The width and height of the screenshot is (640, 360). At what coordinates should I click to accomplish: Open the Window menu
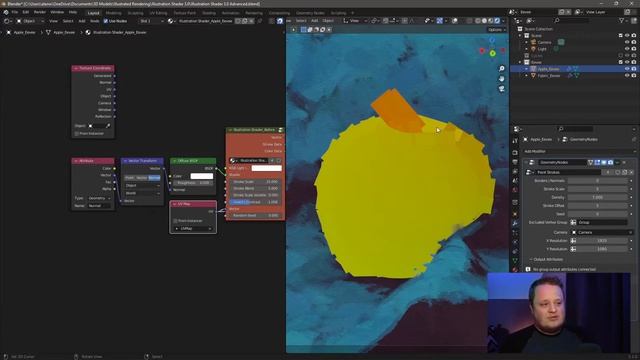click(57, 12)
